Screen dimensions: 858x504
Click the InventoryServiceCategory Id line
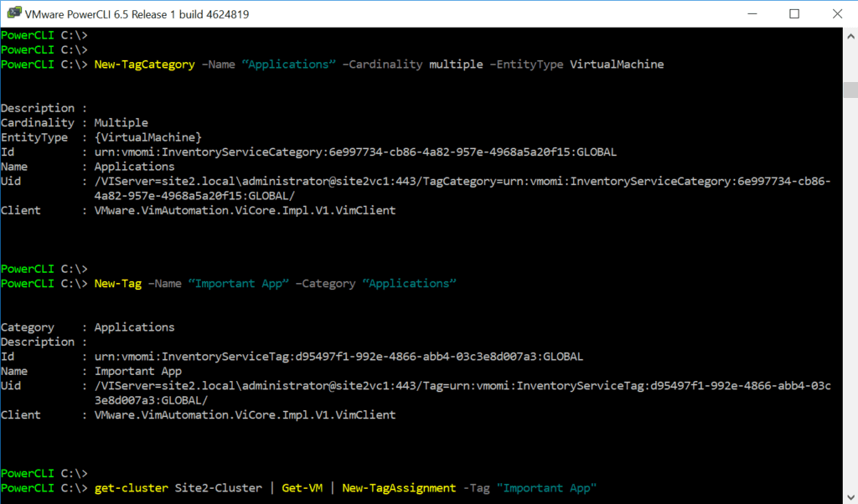point(355,152)
